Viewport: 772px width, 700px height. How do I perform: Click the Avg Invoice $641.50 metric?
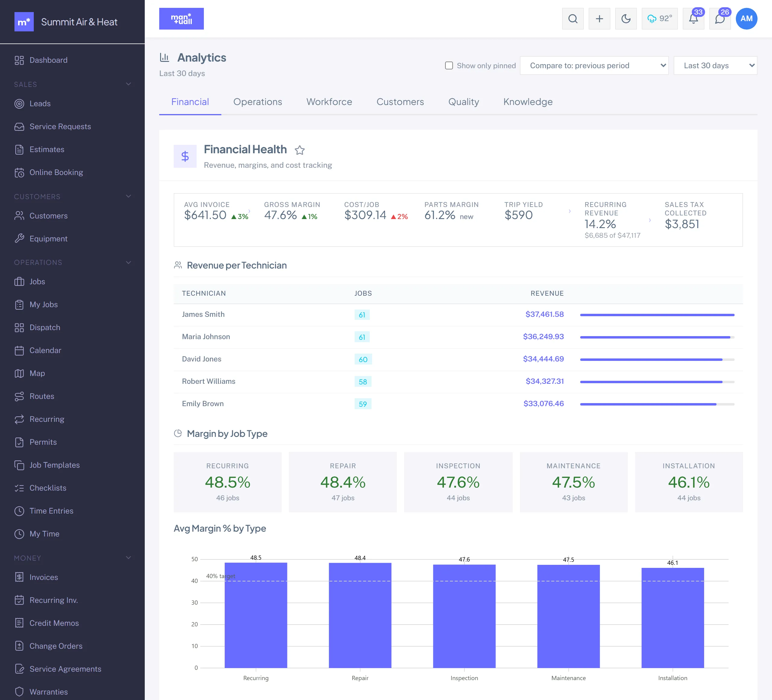pyautogui.click(x=216, y=211)
